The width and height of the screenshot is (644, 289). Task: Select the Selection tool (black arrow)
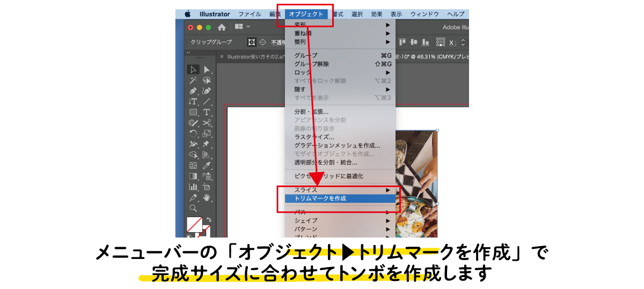click(x=193, y=70)
